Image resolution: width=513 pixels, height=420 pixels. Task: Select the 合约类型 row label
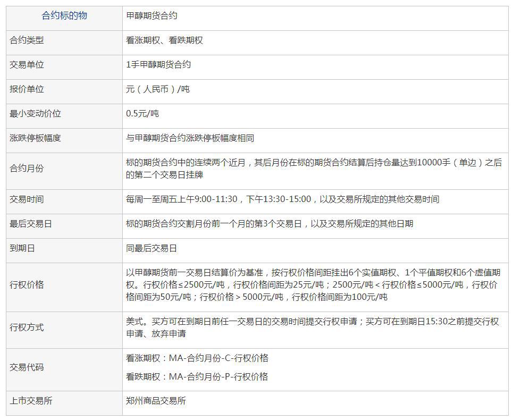pos(27,40)
